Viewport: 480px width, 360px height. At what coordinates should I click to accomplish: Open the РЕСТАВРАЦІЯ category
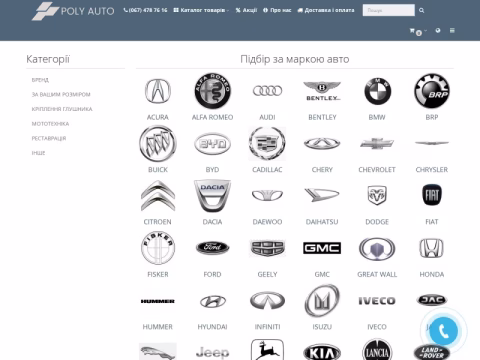click(49, 139)
